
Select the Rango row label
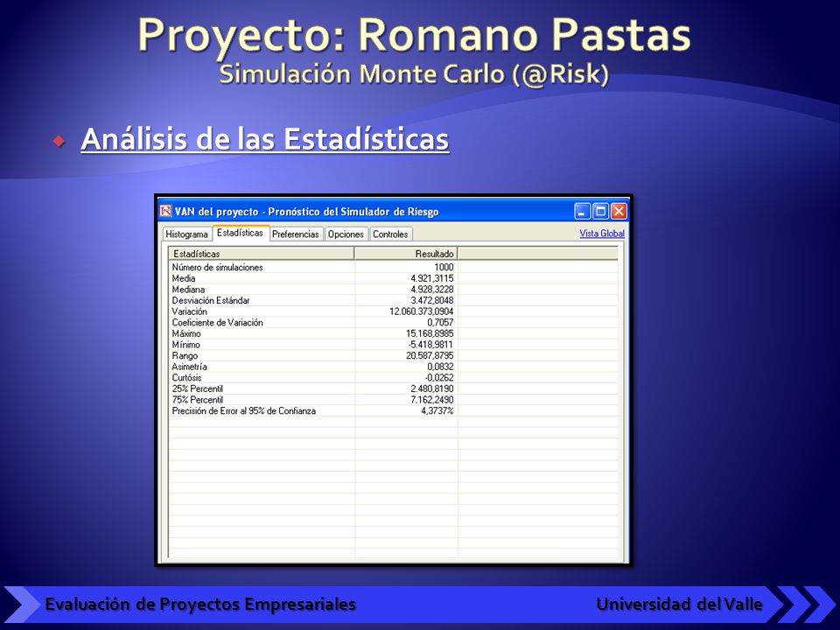click(185, 356)
